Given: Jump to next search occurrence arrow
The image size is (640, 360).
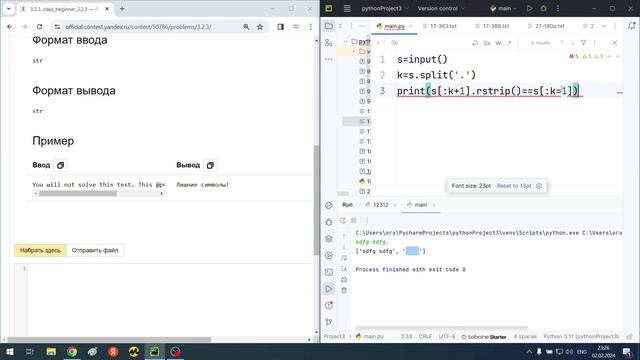Looking at the screenshot, I should point(573,42).
